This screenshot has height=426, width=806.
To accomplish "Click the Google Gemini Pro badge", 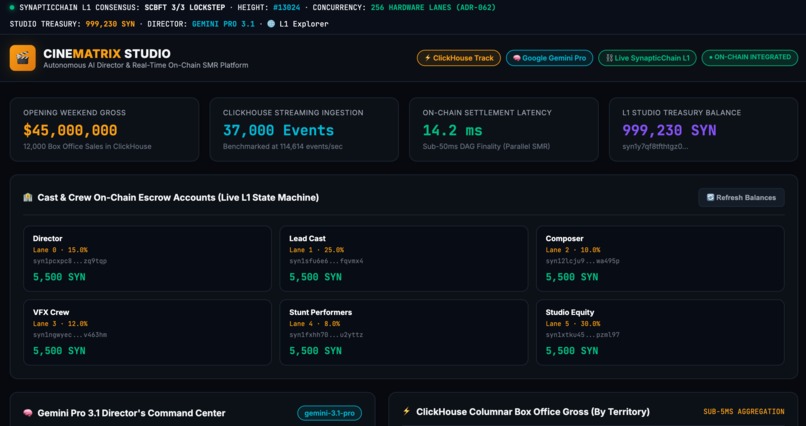I will point(549,58).
